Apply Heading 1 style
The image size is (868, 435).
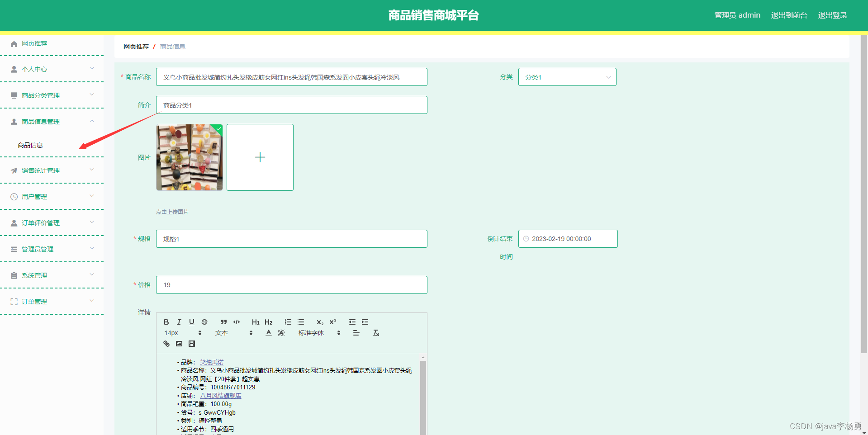[256, 322]
